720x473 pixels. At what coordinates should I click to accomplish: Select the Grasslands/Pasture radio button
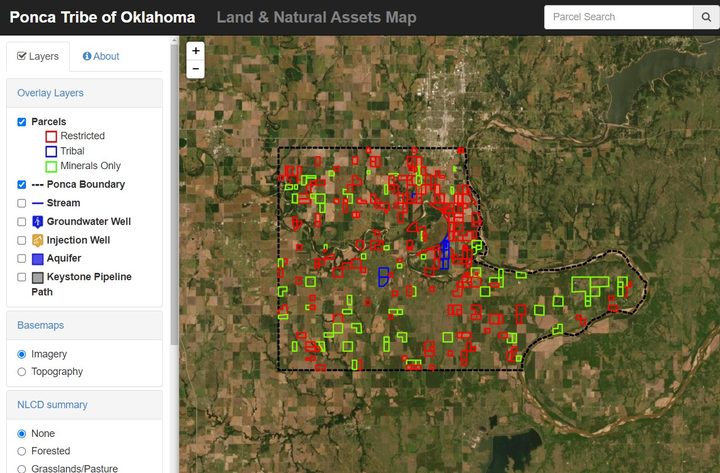(22, 468)
